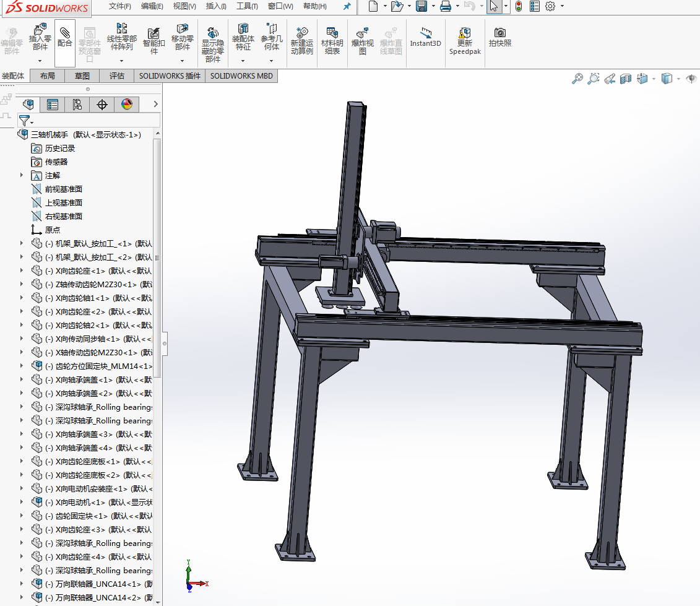Open the DisplayManager color-ball tab

coord(127,105)
